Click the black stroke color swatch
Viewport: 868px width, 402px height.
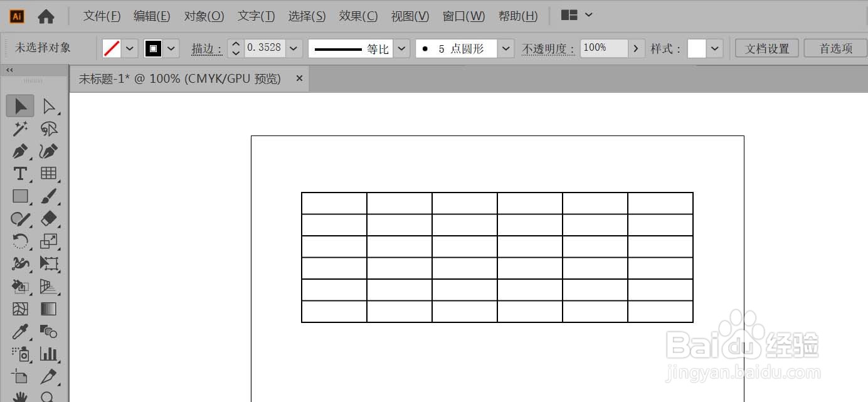[153, 48]
